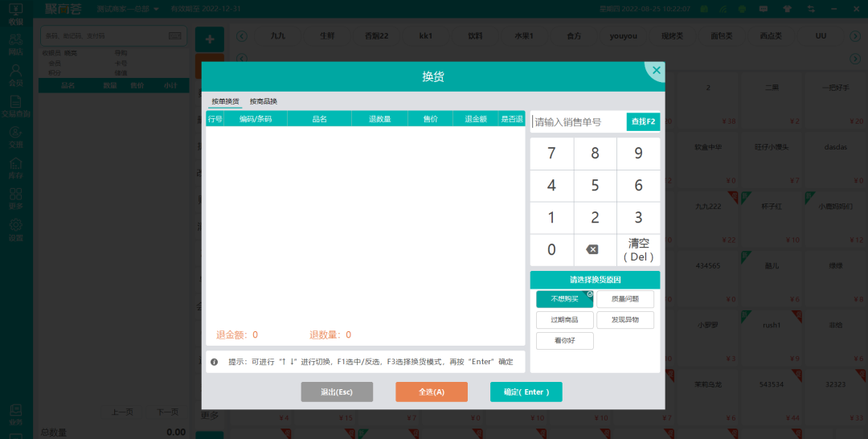
Task: Click the 查找F2 search button
Action: coord(643,121)
